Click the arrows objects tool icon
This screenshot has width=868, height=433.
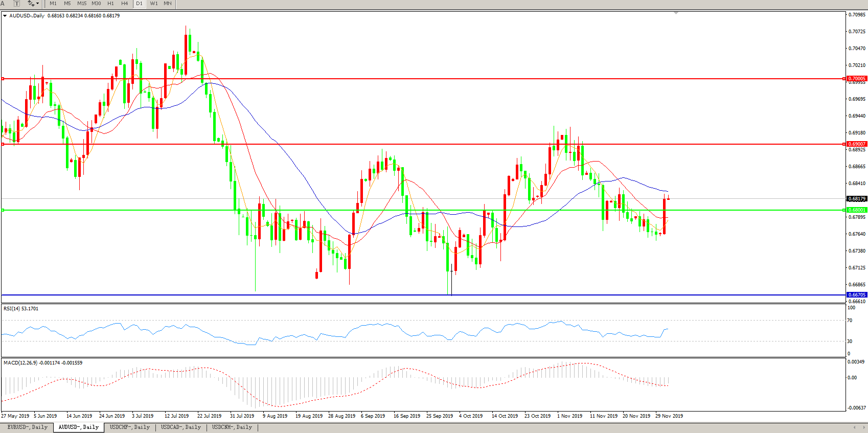tap(31, 4)
